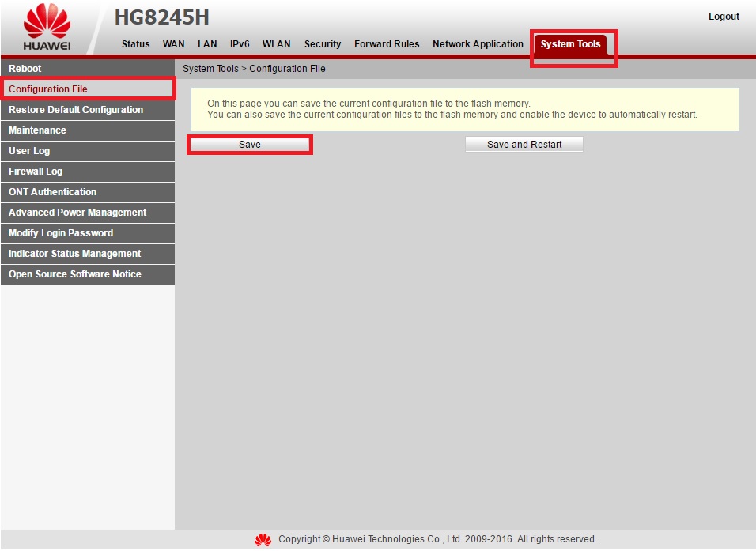Click the Logout link

coord(724,17)
